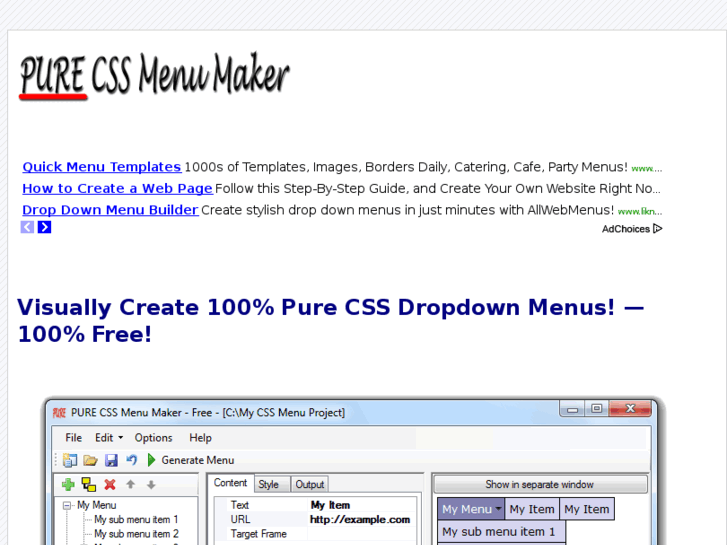Click the previous ad arrow icon
The image size is (727, 545).
[27, 227]
